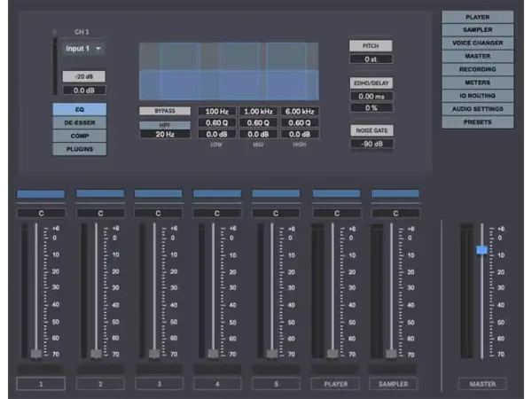Click channel 1 fader handle
This screenshot has height=399, width=532.
36,354
